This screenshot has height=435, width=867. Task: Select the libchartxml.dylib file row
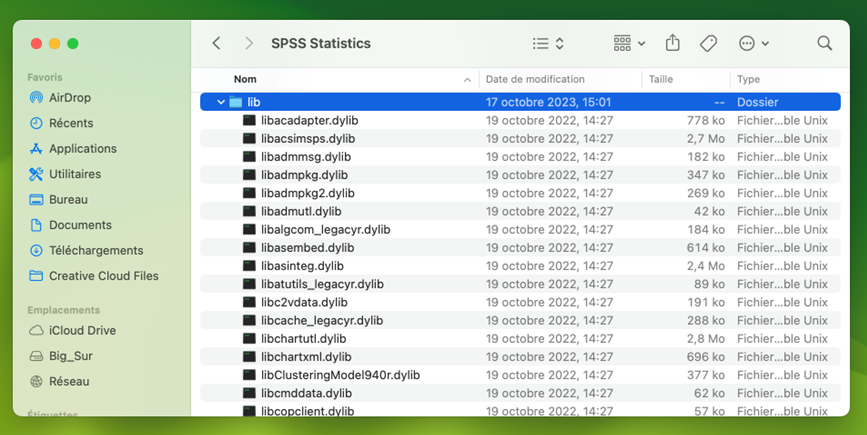pyautogui.click(x=306, y=357)
